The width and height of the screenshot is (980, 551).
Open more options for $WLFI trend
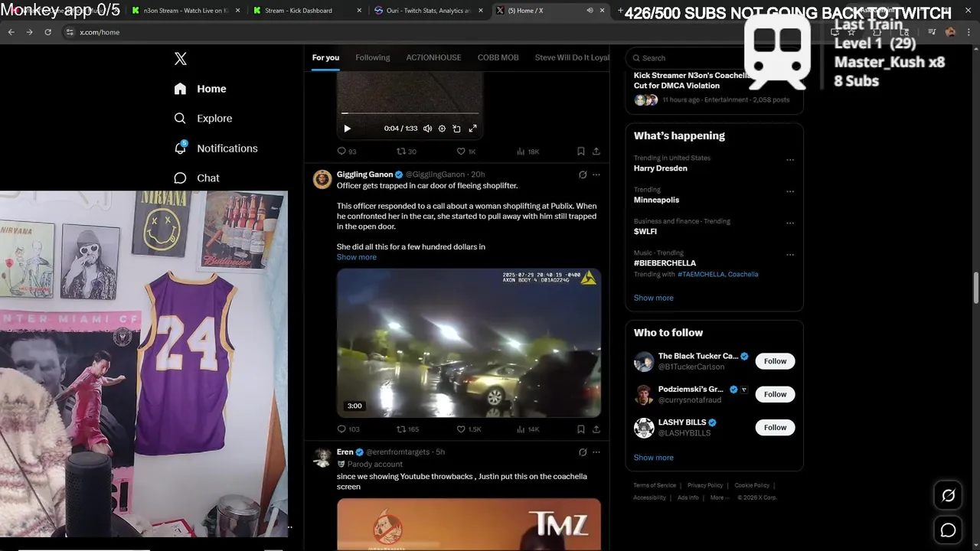[790, 223]
